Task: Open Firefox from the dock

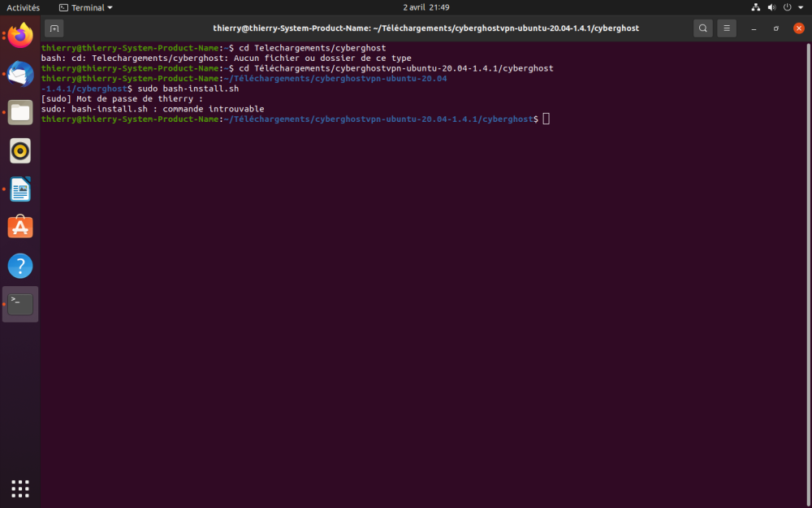Action: pos(20,35)
